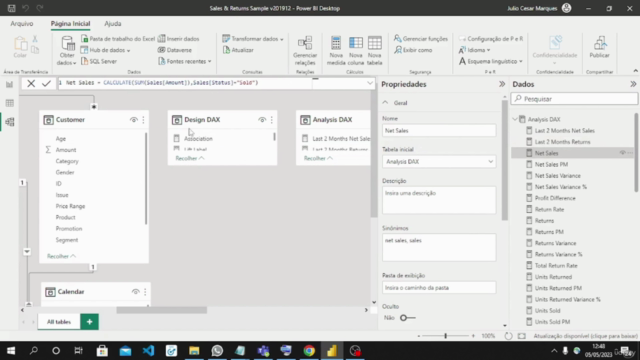The image size is (640, 360).
Task: Open Calendar table more options
Action: coord(145,292)
